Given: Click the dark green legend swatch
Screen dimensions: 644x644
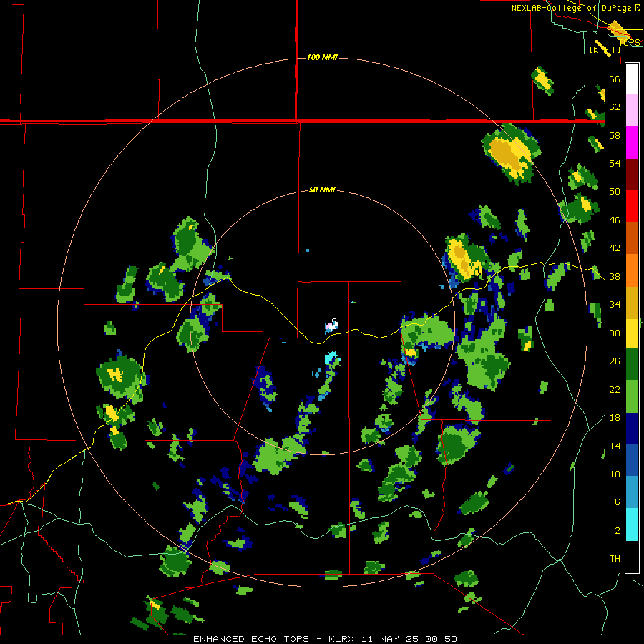Looking at the screenshot, I should 632,364.
